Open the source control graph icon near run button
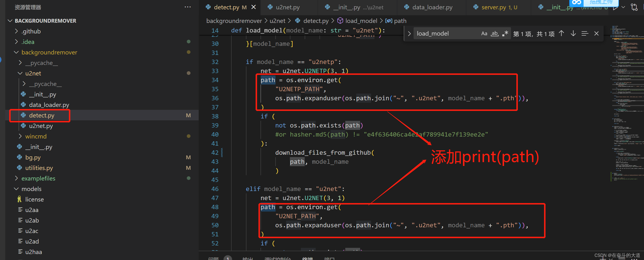 (634, 7)
